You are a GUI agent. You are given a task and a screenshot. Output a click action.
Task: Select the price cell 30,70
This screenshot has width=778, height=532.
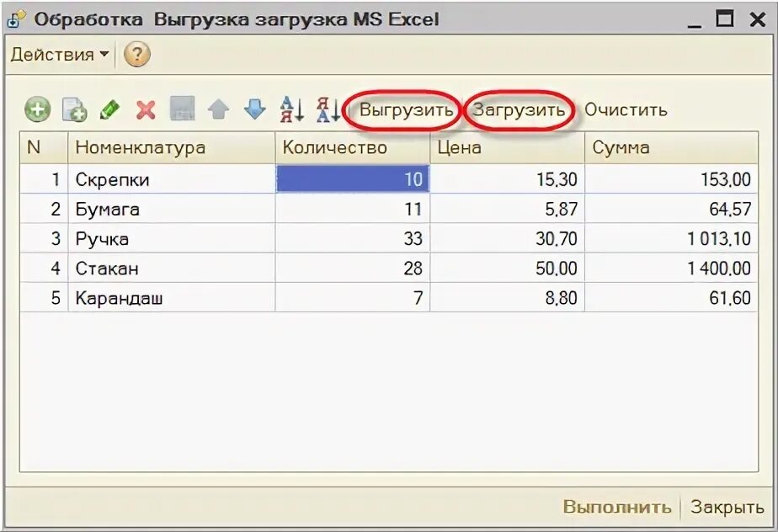[507, 239]
